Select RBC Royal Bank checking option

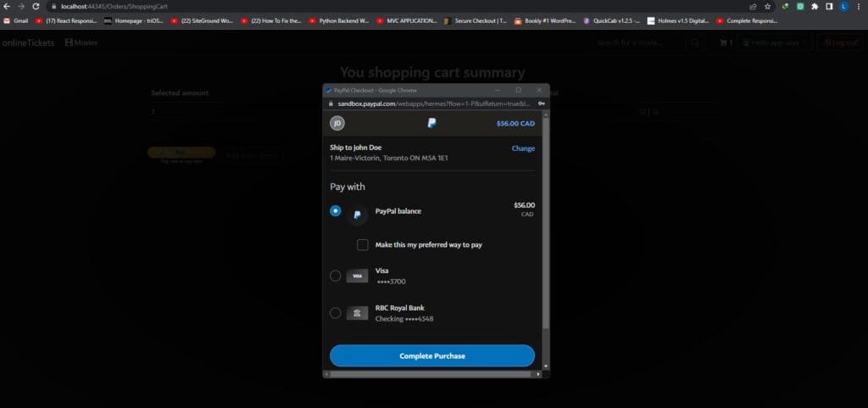click(x=336, y=313)
